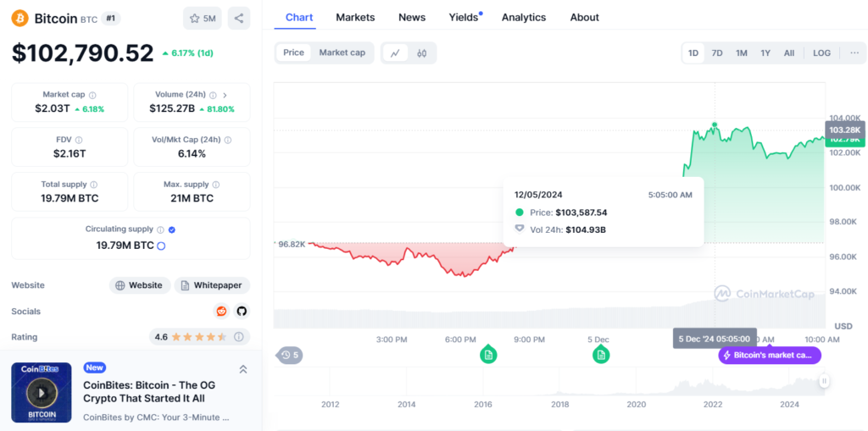Click the $2.03T market cap value
This screenshot has width=868, height=431.
pyautogui.click(x=53, y=108)
